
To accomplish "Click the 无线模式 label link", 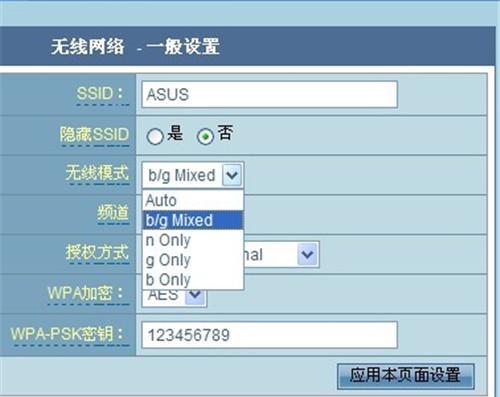I will tap(97, 174).
